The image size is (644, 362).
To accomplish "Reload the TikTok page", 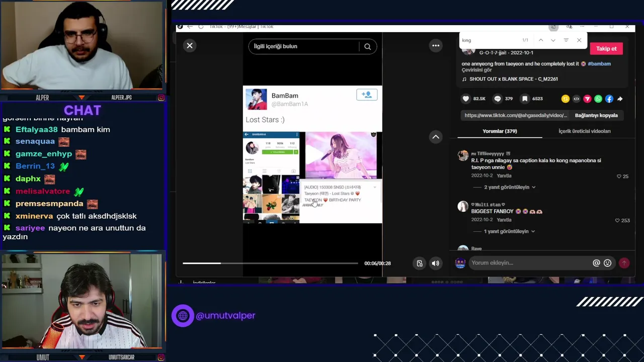I will click(x=201, y=27).
